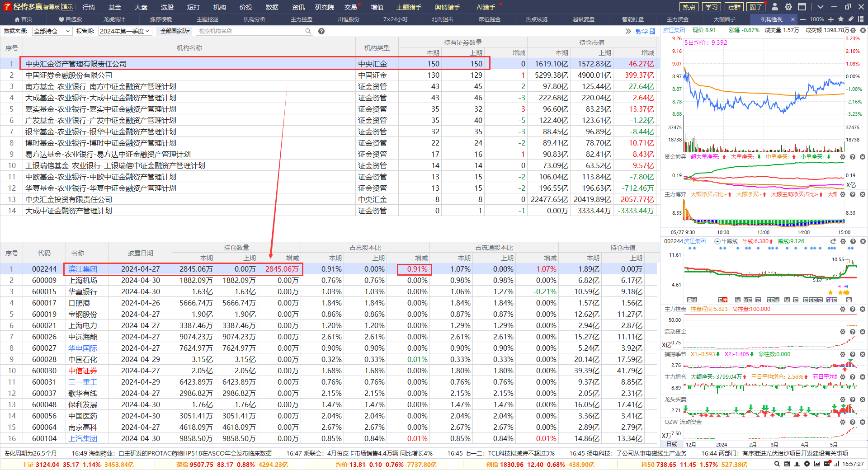
Task: Open the 全部国家队 filter dropdown
Action: tap(175, 31)
